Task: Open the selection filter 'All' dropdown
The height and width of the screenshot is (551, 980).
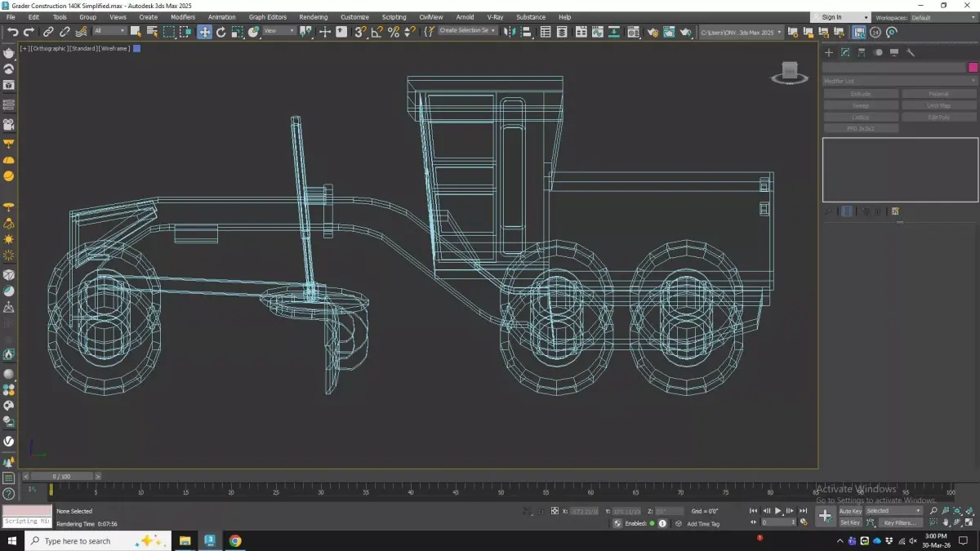Action: [x=109, y=31]
